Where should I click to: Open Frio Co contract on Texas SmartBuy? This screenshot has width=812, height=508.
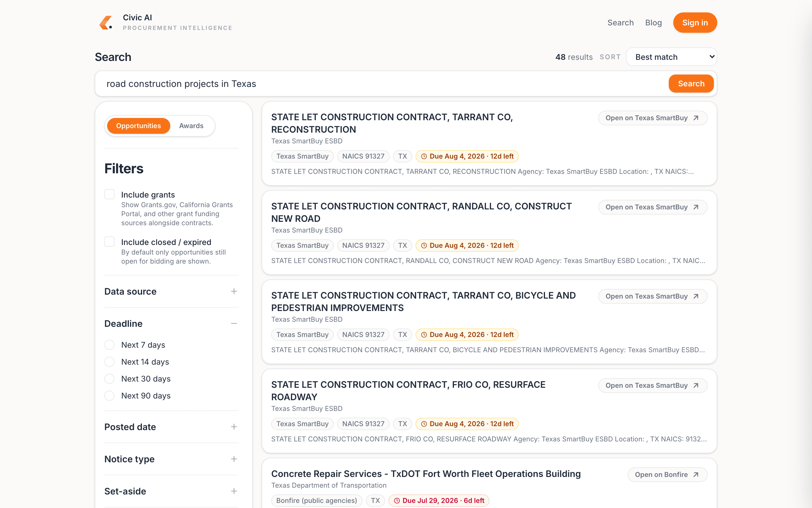[653, 385]
